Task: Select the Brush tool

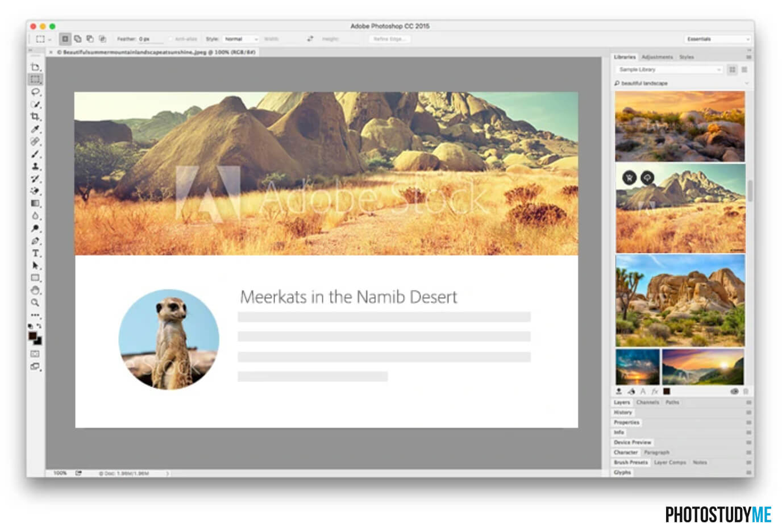Action: (35, 154)
